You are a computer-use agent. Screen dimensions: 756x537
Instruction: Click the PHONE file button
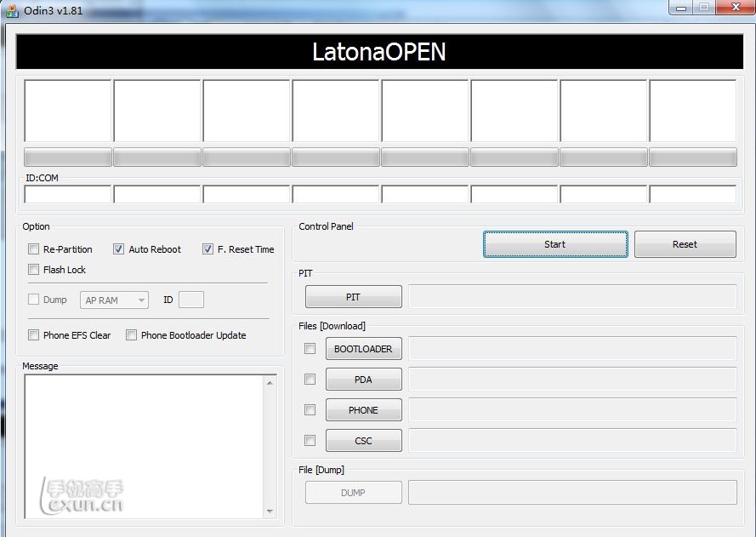click(363, 409)
